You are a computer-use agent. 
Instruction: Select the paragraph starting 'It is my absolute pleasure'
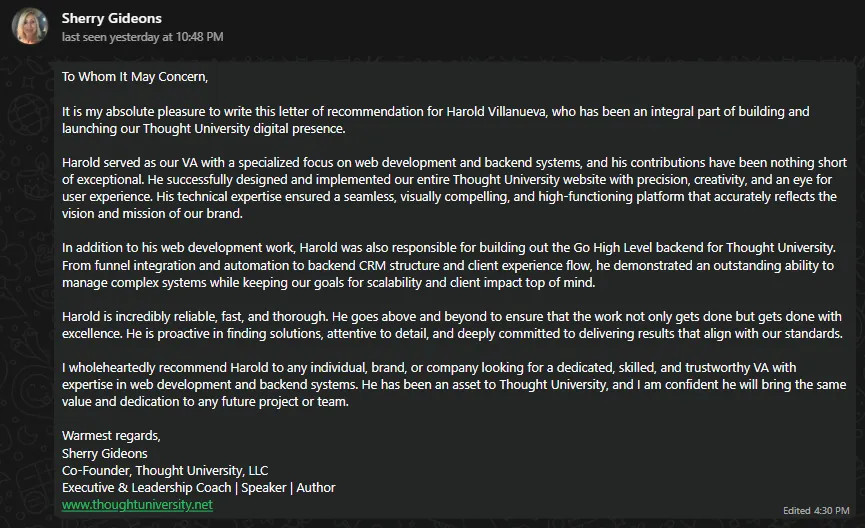click(x=435, y=120)
